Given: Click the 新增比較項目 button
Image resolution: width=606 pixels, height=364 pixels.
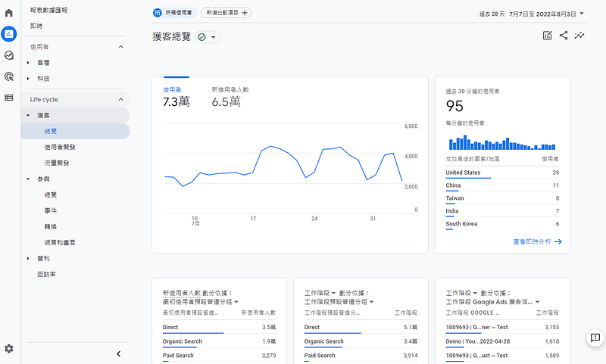Looking at the screenshot, I should tap(226, 13).
